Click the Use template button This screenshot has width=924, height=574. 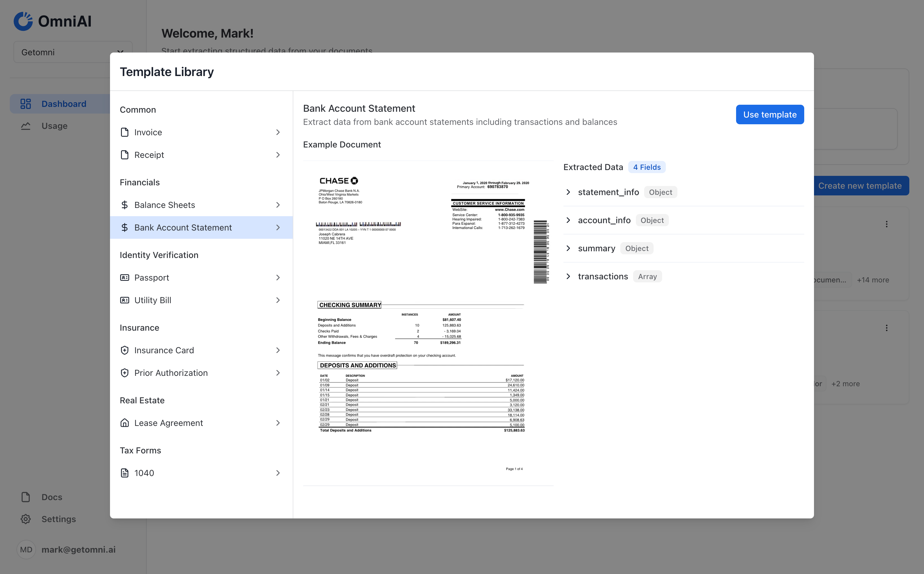pos(770,114)
